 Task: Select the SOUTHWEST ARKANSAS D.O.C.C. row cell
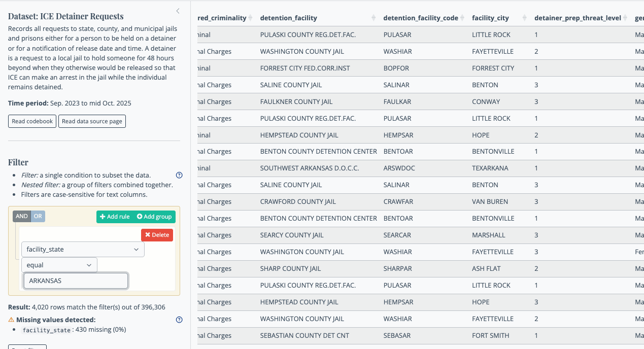tap(309, 168)
